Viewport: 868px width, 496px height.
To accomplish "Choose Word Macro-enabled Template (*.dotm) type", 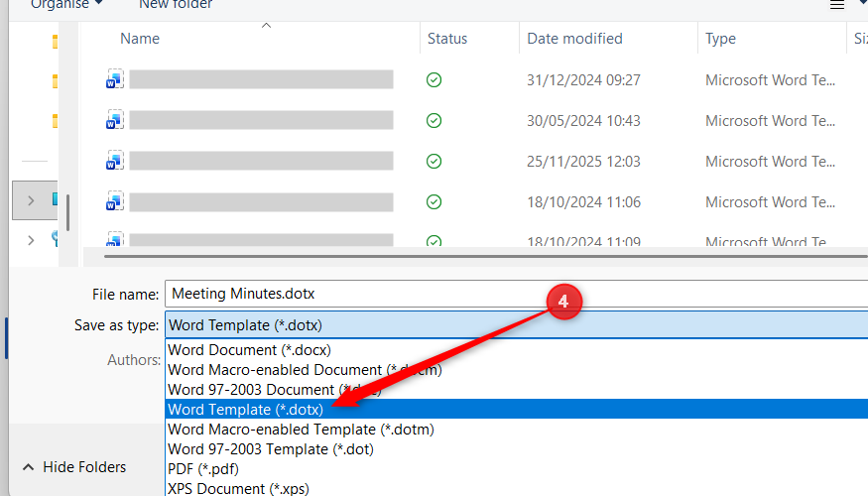I will [x=517, y=429].
